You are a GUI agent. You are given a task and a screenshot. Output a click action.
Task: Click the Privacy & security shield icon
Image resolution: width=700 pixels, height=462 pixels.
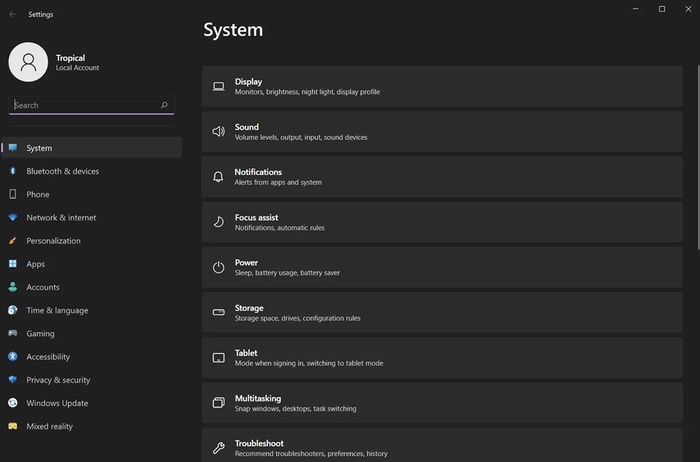click(x=13, y=380)
